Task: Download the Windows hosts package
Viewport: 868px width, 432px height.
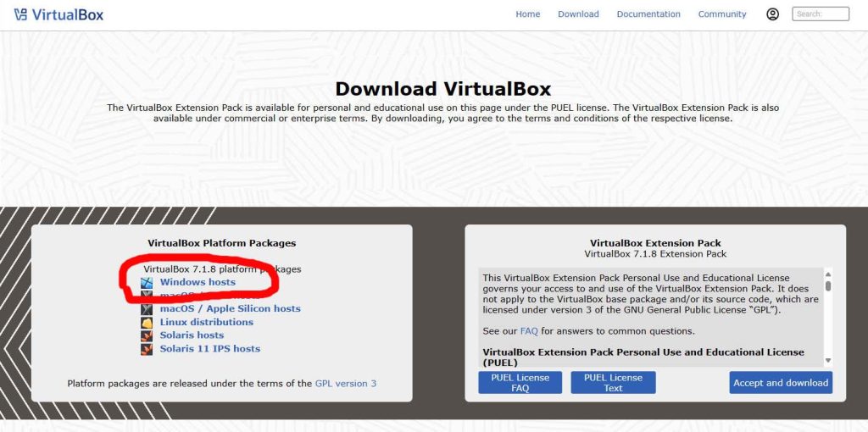Action: (198, 282)
